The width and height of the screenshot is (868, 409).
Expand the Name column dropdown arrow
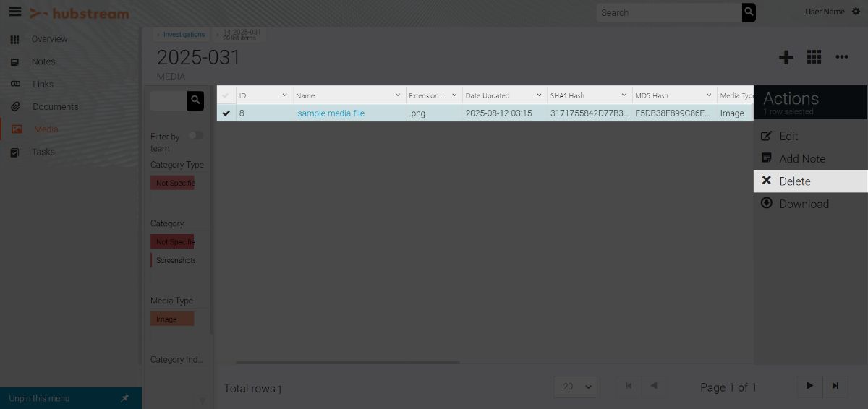[x=398, y=95]
